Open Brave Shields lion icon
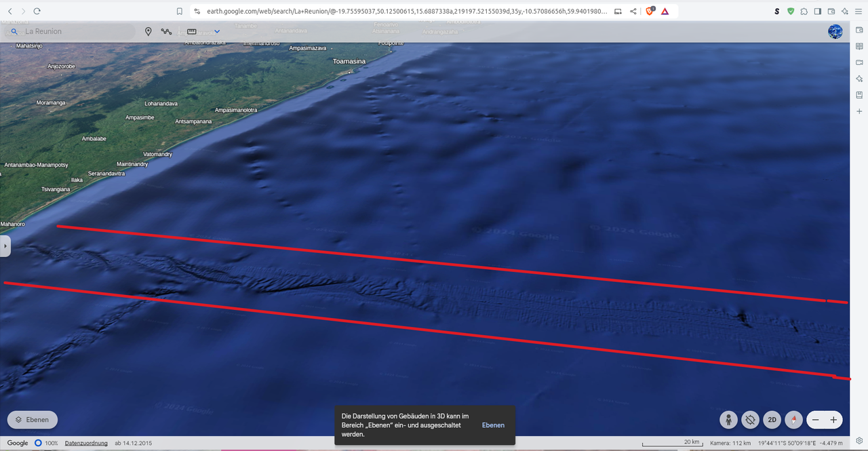Screen dimensions: 868x451 (650, 12)
